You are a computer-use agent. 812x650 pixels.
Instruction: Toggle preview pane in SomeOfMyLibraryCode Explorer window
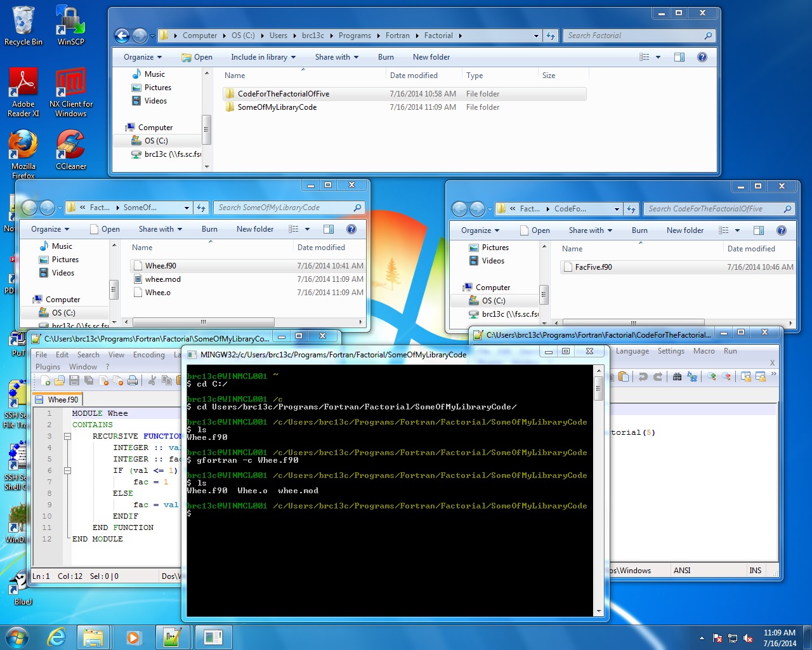(x=329, y=229)
